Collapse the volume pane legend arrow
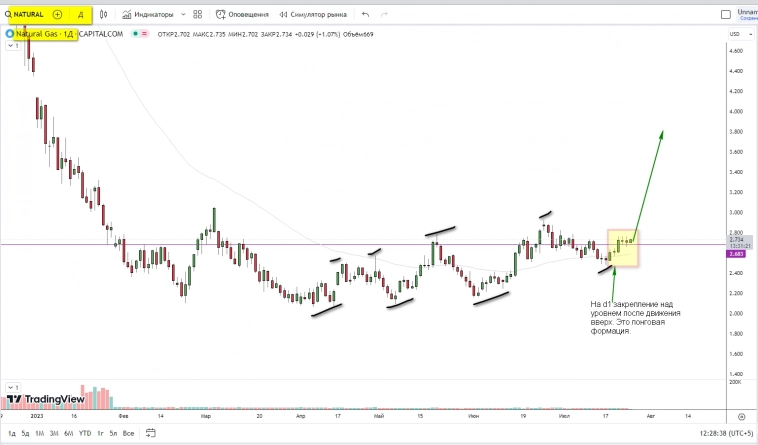 (x=13, y=388)
